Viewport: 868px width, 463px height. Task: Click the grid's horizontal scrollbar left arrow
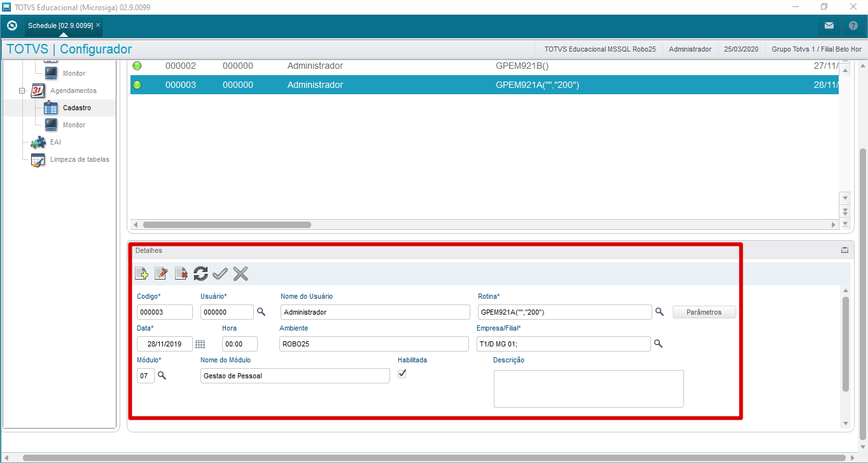135,225
